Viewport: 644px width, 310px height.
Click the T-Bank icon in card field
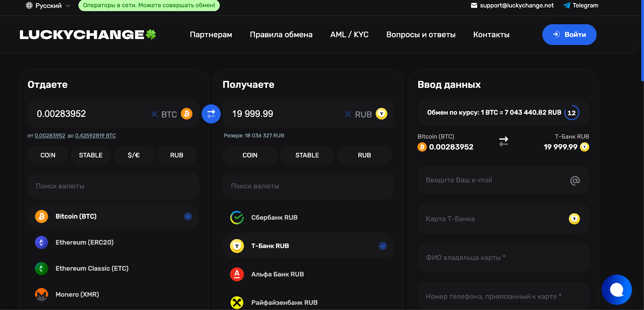(574, 219)
